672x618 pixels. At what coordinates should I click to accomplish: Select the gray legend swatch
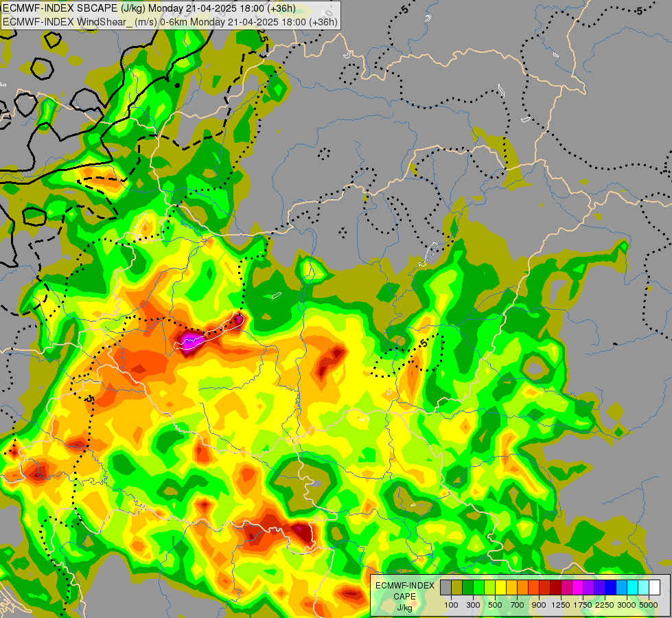[445, 587]
